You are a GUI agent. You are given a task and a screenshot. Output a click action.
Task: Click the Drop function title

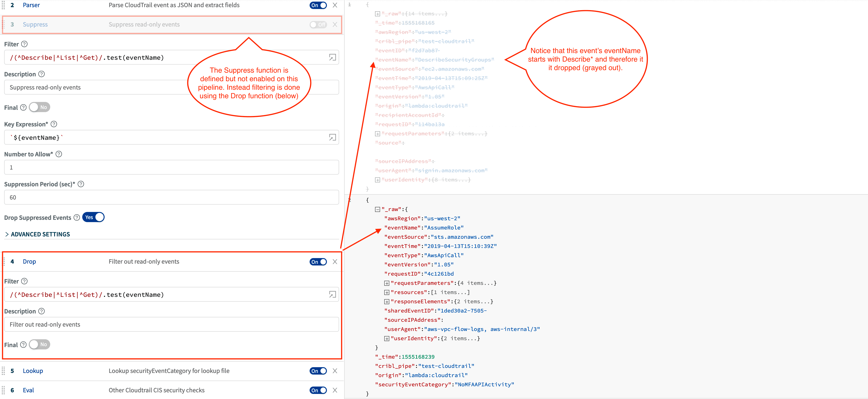(29, 262)
